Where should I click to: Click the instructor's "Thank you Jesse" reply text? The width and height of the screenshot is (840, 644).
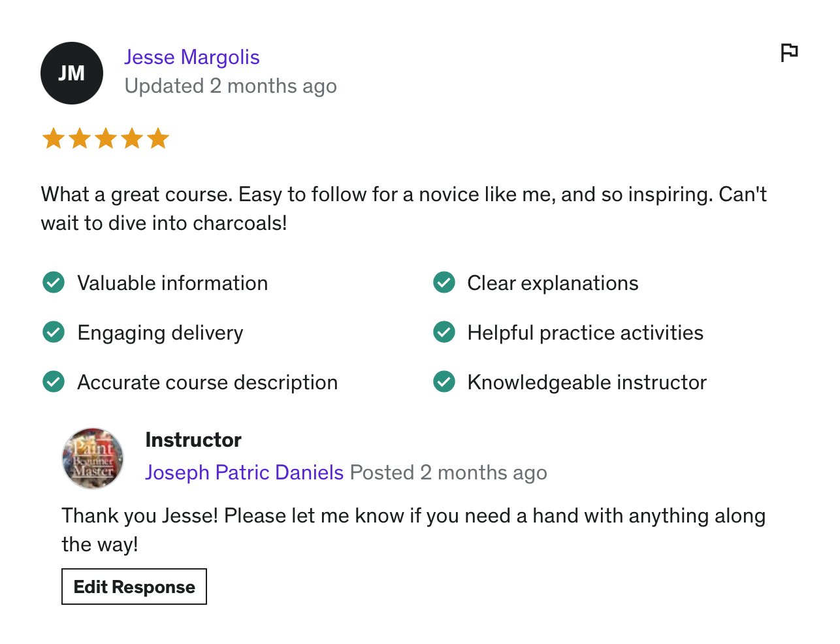pos(413,529)
